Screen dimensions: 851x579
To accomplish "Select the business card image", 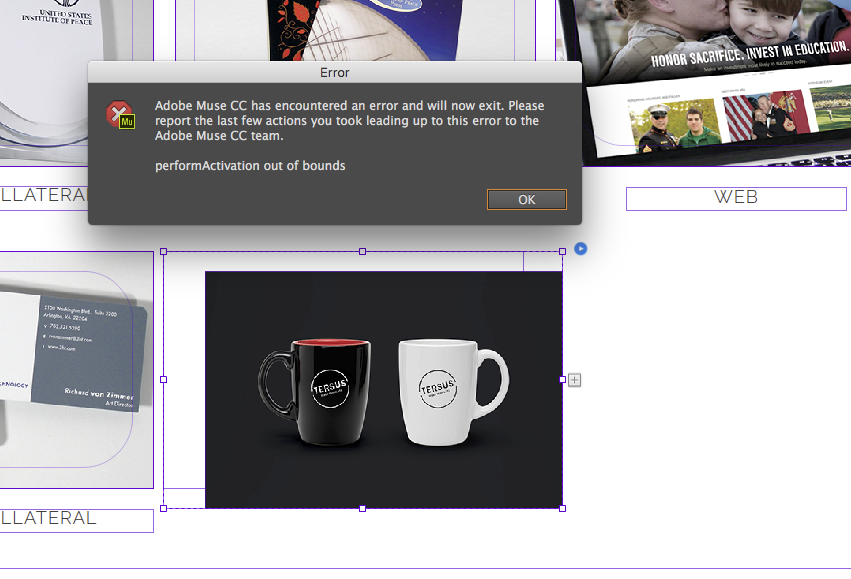I will tap(77, 370).
